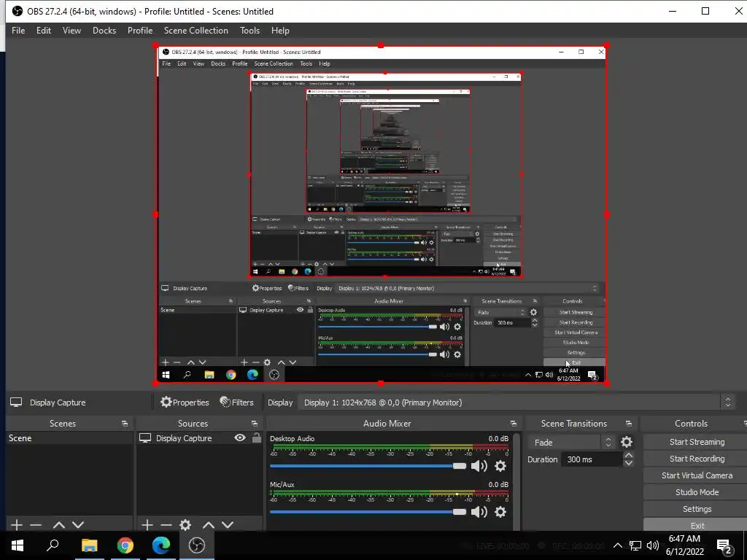Open system volume tray icon

pos(653,545)
